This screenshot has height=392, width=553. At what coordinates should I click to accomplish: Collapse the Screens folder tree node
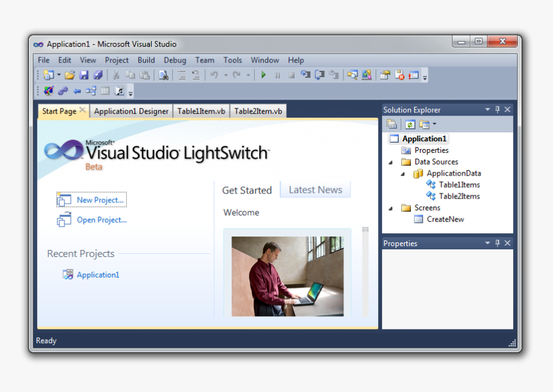tap(391, 208)
